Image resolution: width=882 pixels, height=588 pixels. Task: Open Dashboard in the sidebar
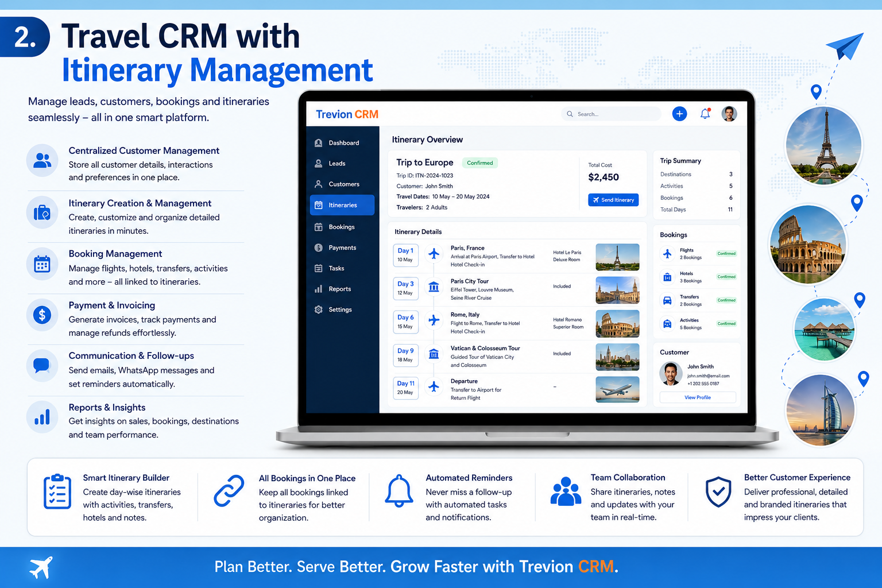[342, 143]
